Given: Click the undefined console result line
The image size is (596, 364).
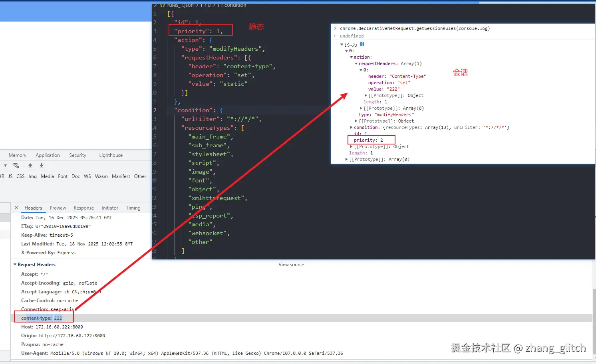Looking at the screenshot, I should click(352, 36).
